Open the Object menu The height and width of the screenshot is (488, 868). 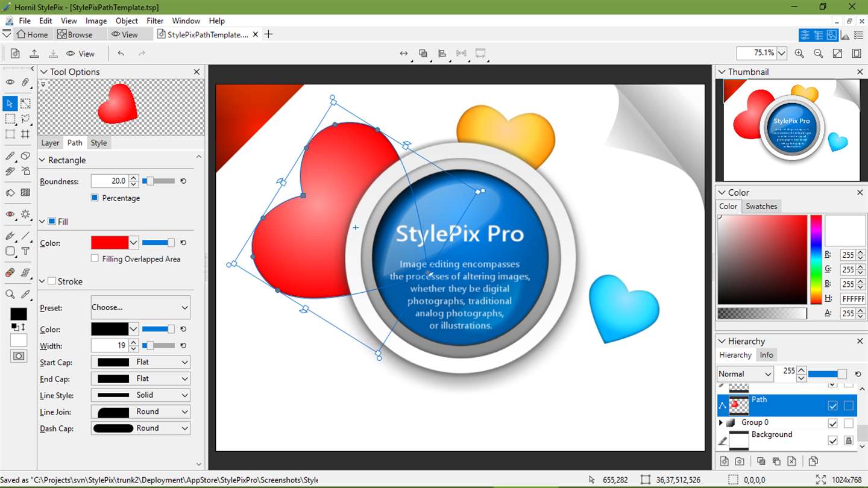pyautogui.click(x=127, y=20)
